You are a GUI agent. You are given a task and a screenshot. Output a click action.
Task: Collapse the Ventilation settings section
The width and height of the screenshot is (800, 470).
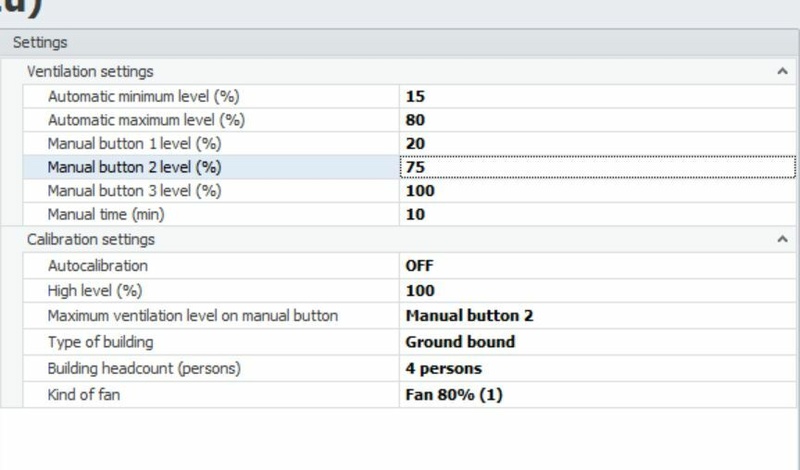[x=781, y=71]
